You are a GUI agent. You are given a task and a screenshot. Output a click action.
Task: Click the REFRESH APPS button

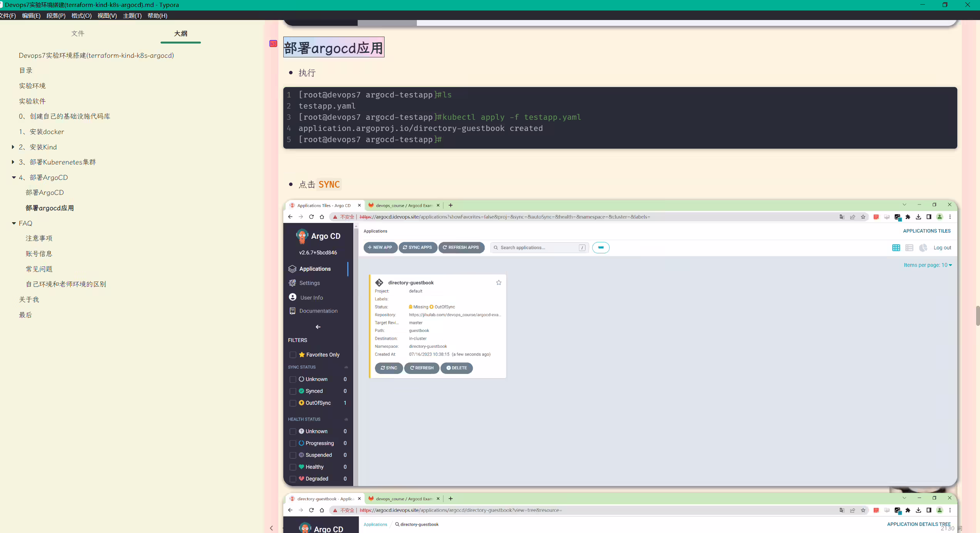coord(461,248)
